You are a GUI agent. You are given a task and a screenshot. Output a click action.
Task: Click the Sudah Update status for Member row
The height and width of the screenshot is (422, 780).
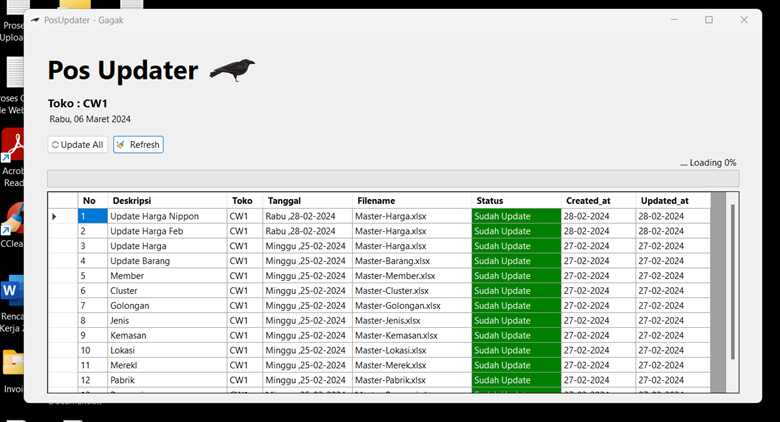coord(516,276)
